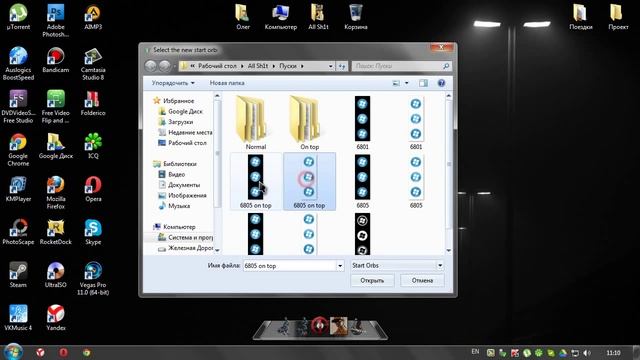Open the KMPlayer desktop shortcut
The image size is (640, 360).
pos(18,189)
